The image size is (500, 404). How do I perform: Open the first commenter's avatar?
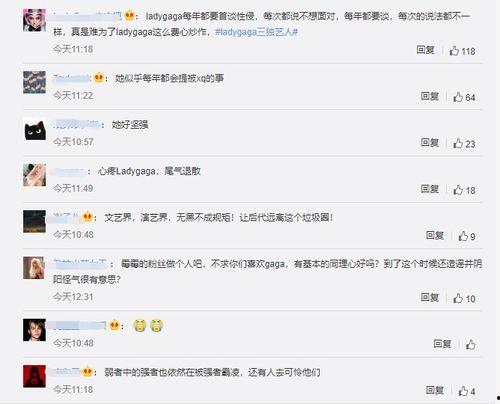[35, 20]
